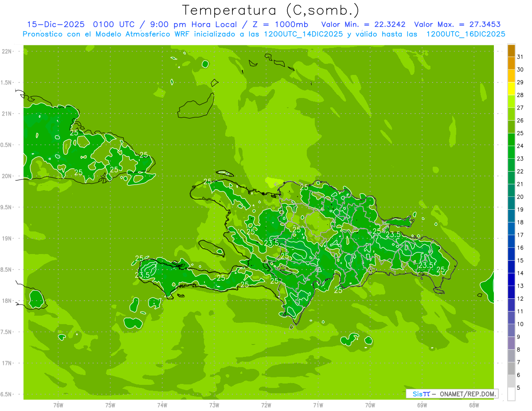This screenshot has height=411, width=532.
Task: Click the '17N' latitude label
Action: pyautogui.click(x=6, y=363)
